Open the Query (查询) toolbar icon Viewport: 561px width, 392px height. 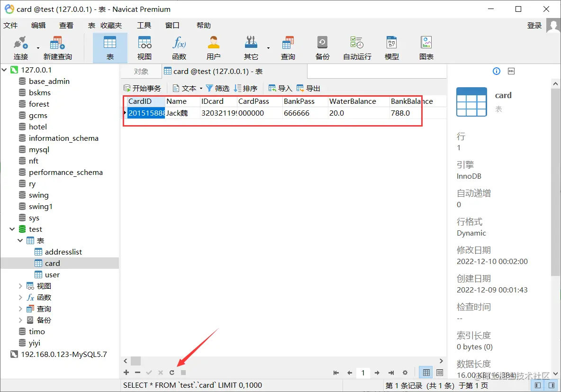point(288,48)
